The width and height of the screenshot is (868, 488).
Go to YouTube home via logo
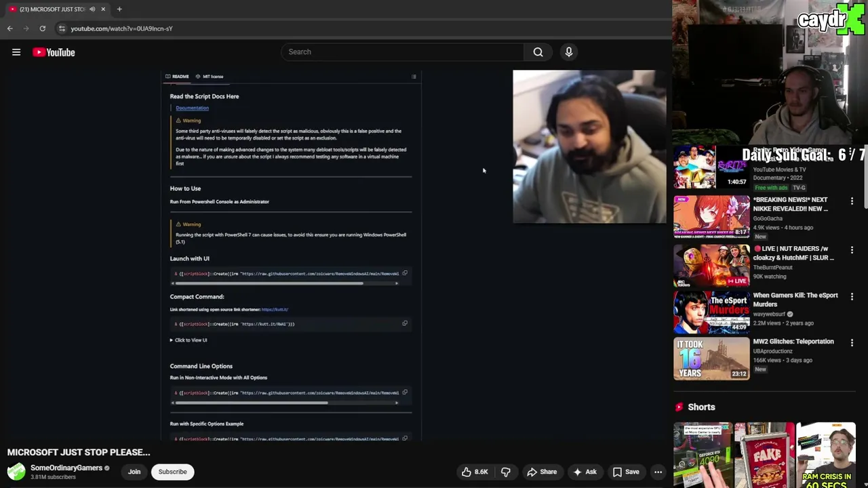coord(54,52)
